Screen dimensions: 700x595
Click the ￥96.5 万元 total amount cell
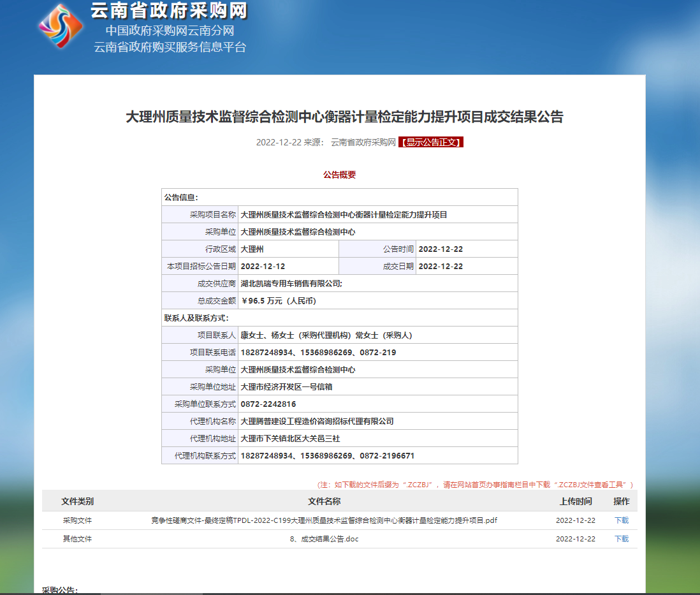tap(279, 301)
